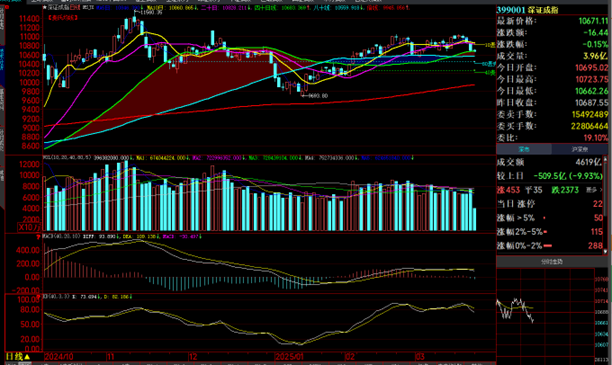Click the scroll-up arrow in market stats panel
The image size is (612, 365).
tap(605, 159)
